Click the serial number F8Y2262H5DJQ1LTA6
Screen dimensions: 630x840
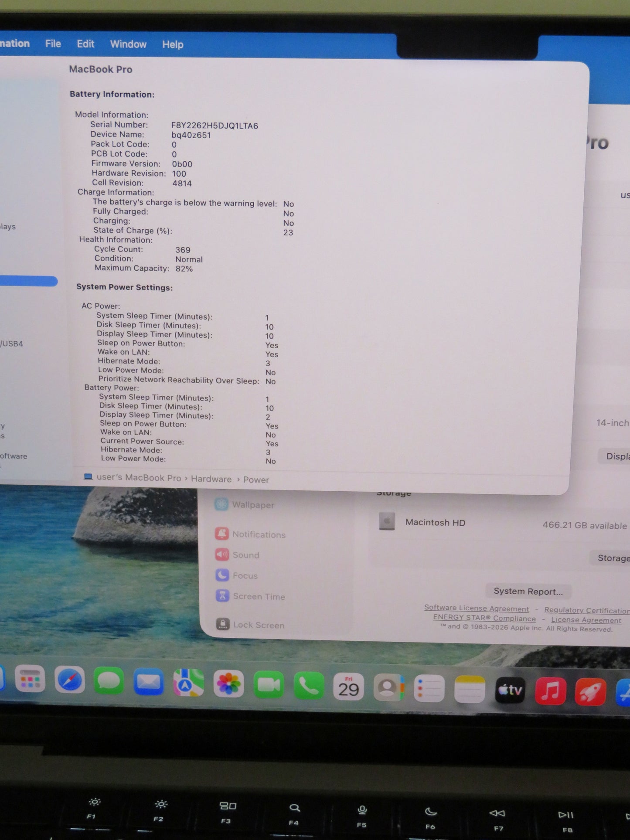(215, 126)
